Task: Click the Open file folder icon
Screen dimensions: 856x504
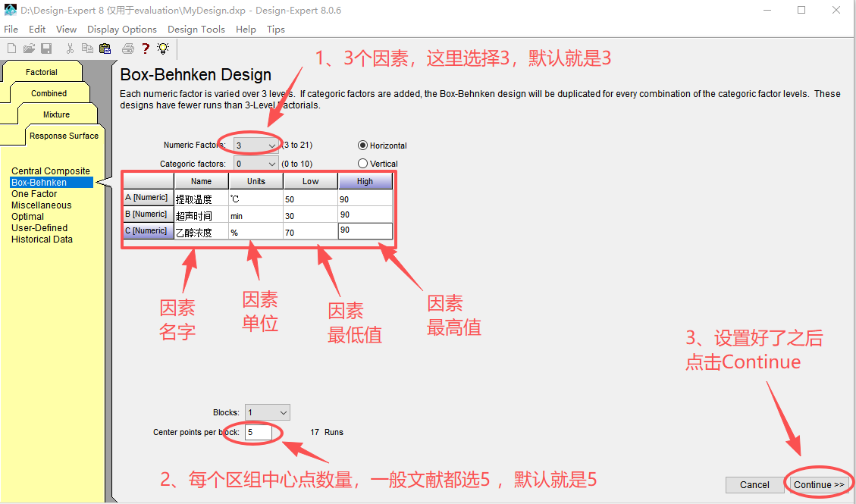Action: (x=29, y=49)
